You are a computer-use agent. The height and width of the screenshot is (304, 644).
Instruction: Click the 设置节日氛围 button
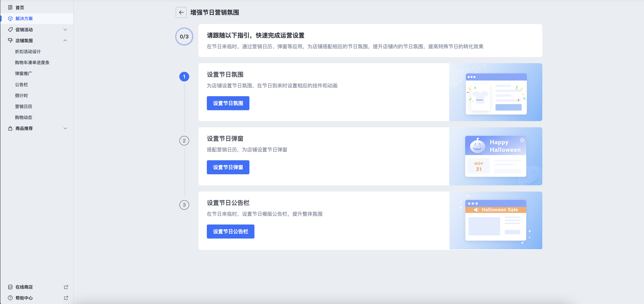[x=228, y=103]
